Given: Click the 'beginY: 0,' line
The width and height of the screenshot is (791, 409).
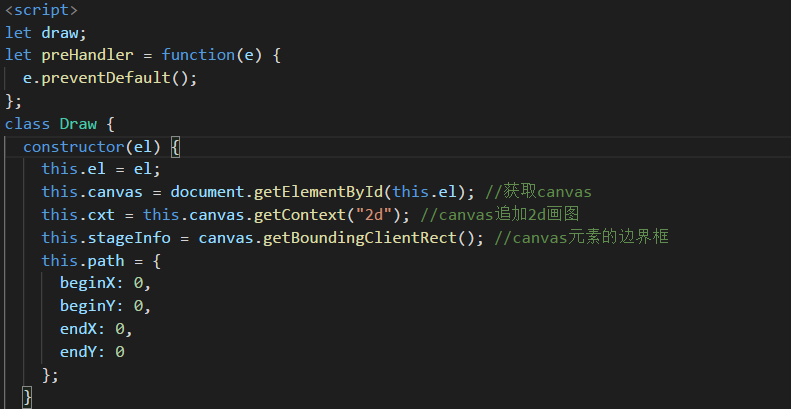Looking at the screenshot, I should tap(105, 307).
